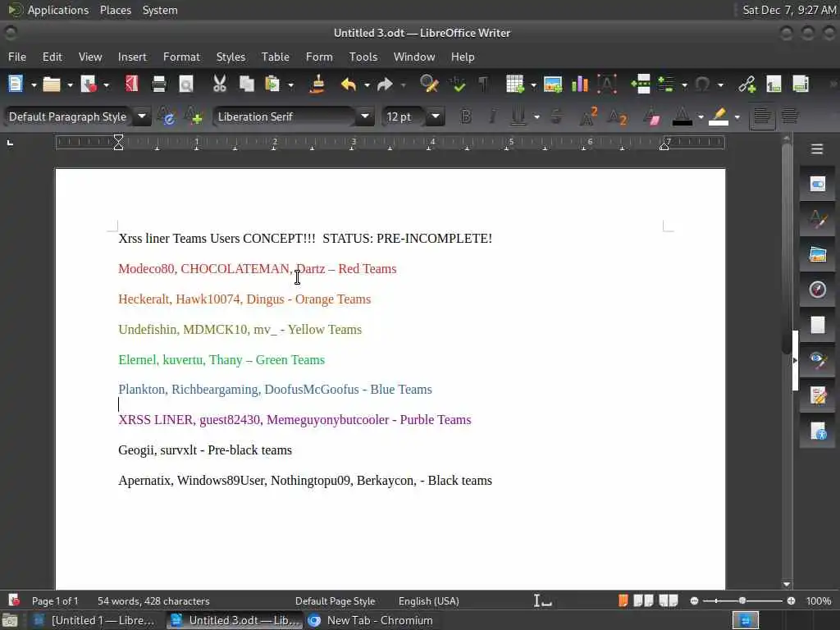Open the recent documents dropdown arrow
Viewport: 840px width, 630px height.
[70, 84]
